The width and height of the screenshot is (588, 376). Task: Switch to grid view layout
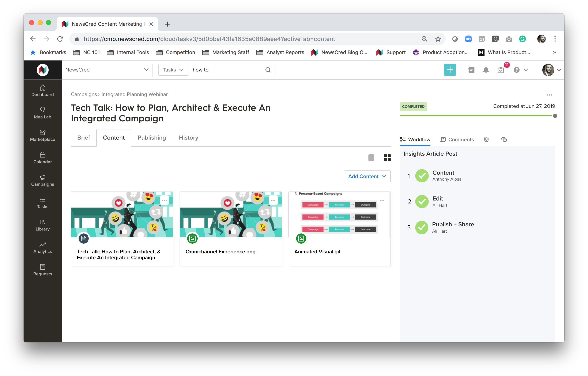pos(387,158)
